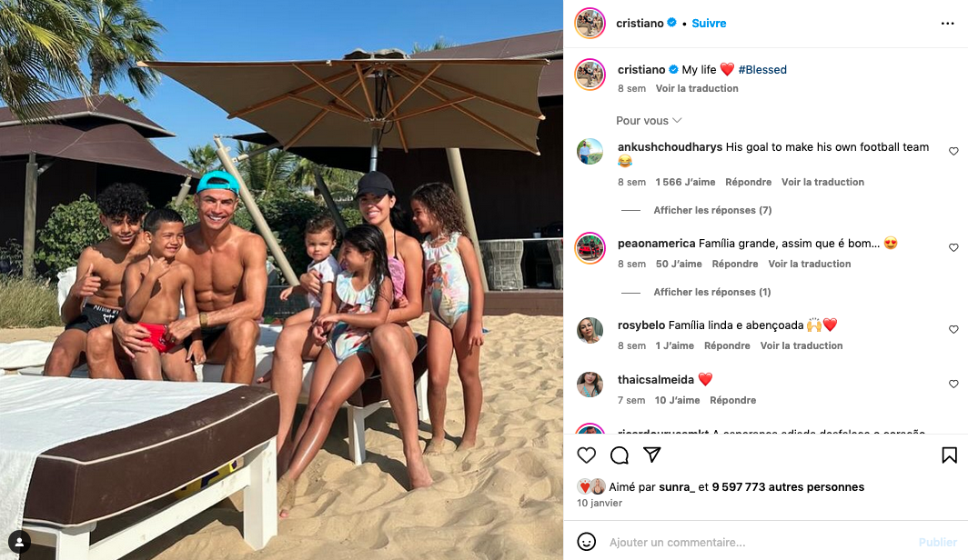This screenshot has height=560, width=968.
Task: Follow cristiano with Suivre
Action: [x=709, y=24]
